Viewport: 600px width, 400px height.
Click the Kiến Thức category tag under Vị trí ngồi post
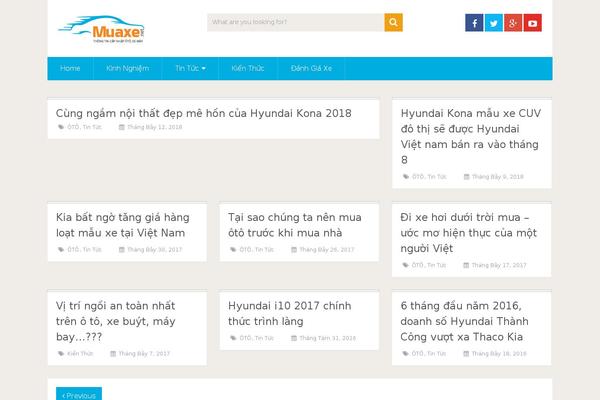pos(80,353)
